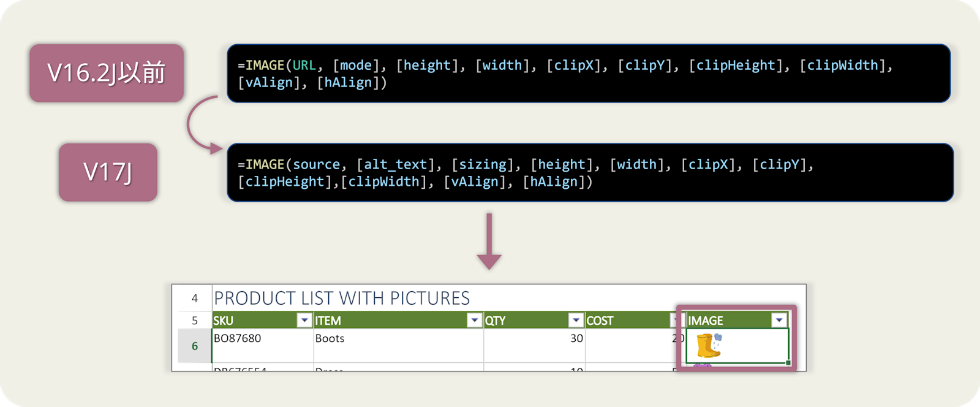Select row header 6
Screen dimensions: 980x407
pyautogui.click(x=195, y=346)
